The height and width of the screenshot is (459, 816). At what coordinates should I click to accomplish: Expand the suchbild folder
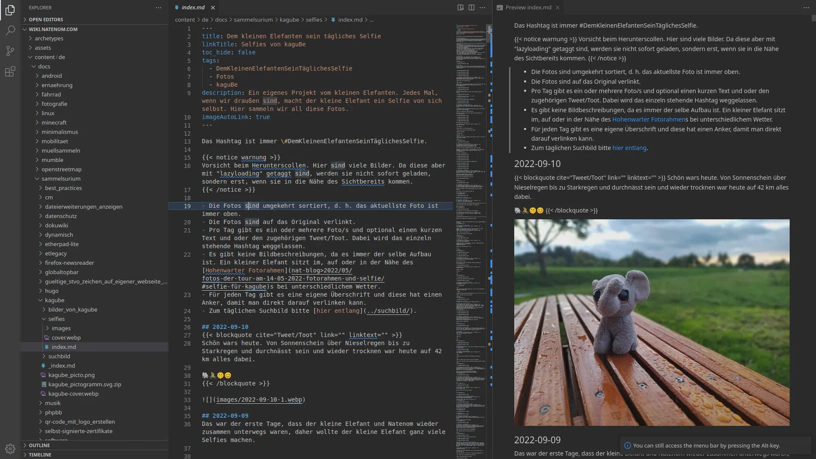point(59,356)
